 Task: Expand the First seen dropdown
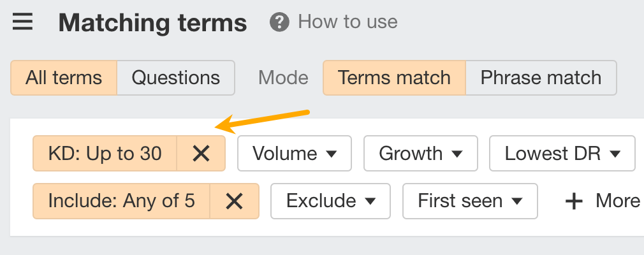pos(470,201)
